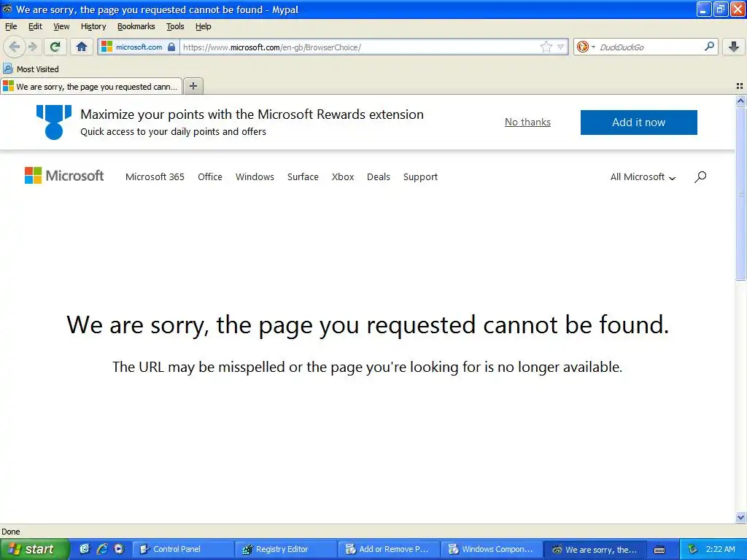747x560 pixels.
Task: Open the View menu
Action: pyautogui.click(x=61, y=26)
